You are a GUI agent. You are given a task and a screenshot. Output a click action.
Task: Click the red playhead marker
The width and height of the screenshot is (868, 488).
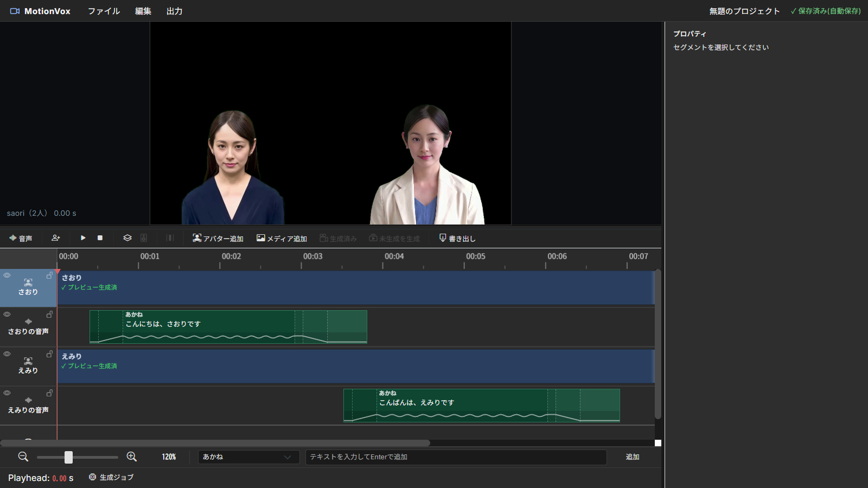click(x=58, y=271)
